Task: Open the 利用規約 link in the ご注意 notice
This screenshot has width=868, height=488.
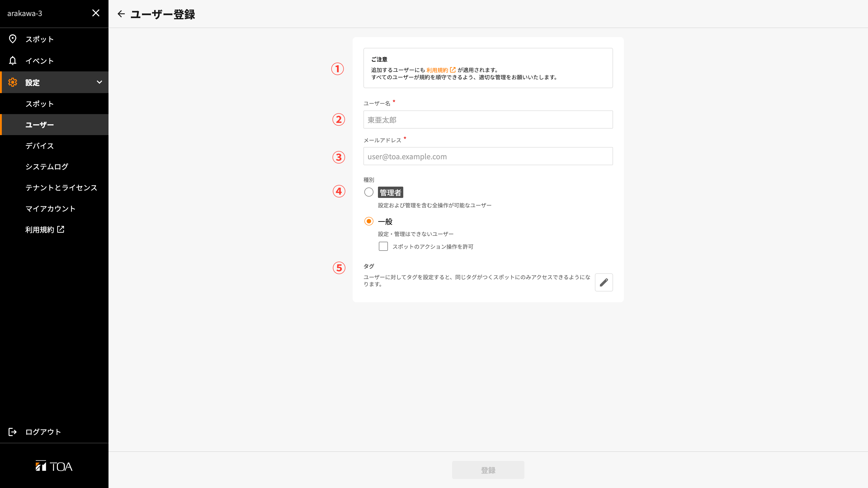Action: coord(441,70)
